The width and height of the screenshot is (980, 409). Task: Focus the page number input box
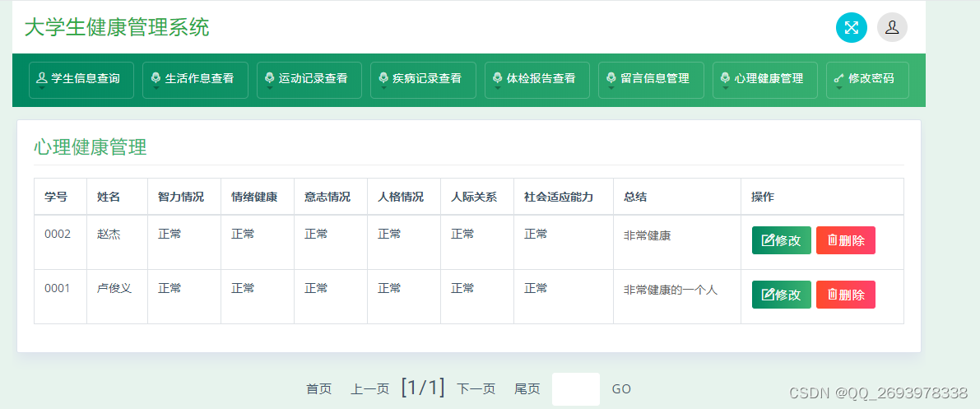[x=576, y=389]
